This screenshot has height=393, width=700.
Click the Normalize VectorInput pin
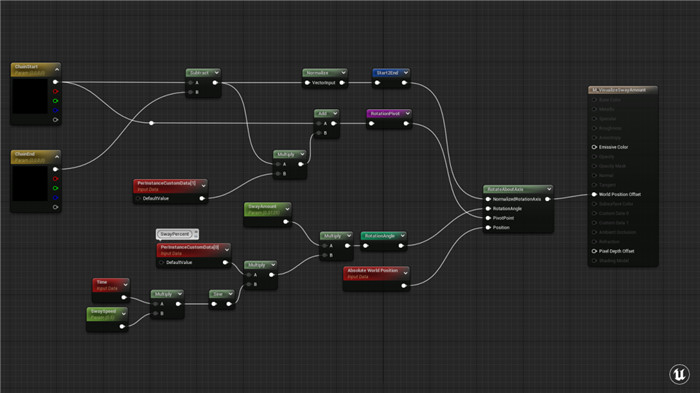(x=307, y=83)
